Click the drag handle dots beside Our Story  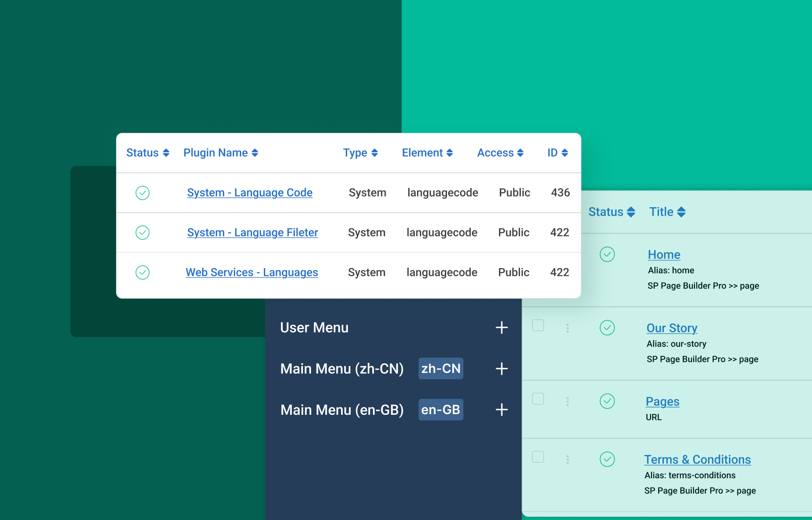(x=568, y=328)
